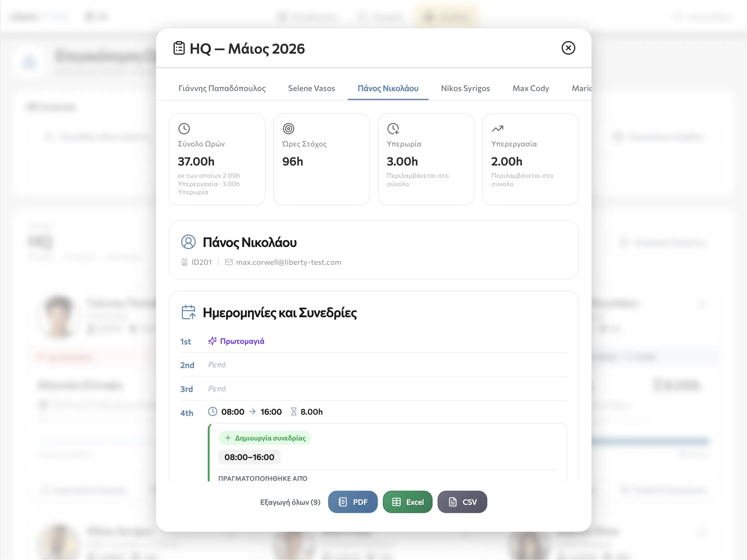Switch to Γιάννης Παπαδόπουλος tab
This screenshot has width=747, height=560.
pos(222,89)
